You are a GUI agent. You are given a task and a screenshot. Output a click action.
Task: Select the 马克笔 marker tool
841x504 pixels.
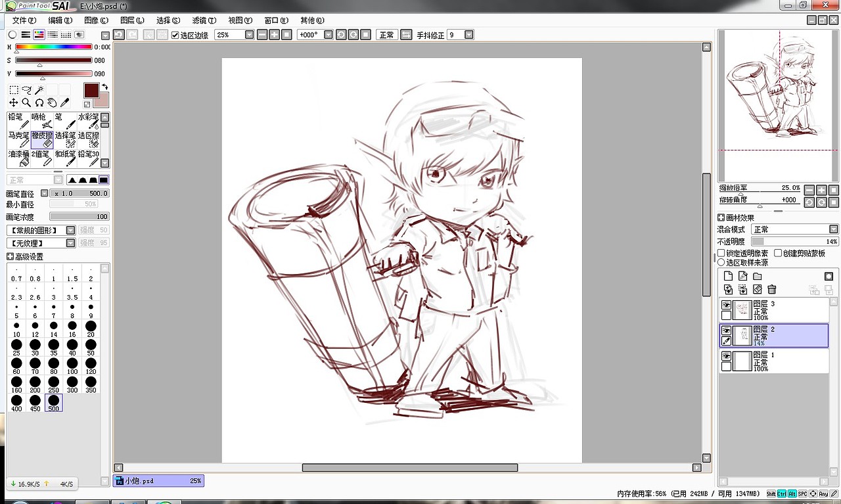(x=18, y=139)
